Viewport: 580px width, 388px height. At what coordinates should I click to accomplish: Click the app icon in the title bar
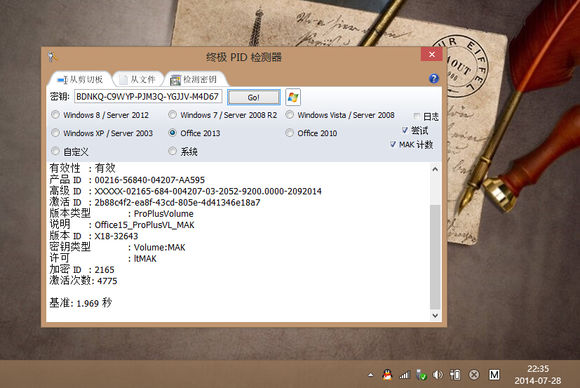(52, 57)
